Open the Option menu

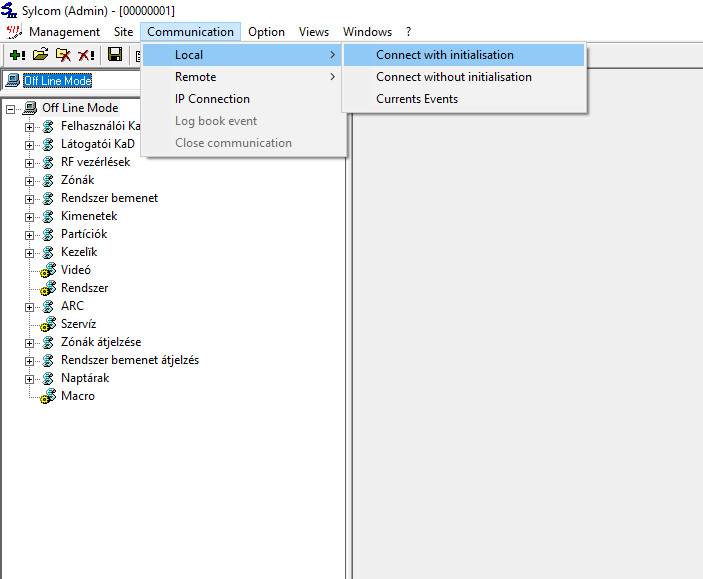tap(266, 32)
